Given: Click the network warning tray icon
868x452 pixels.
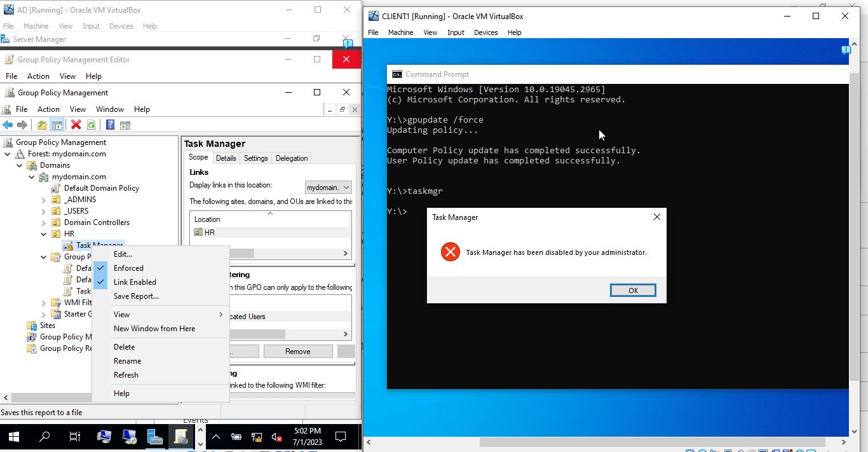Looking at the screenshot, I should pyautogui.click(x=257, y=437).
